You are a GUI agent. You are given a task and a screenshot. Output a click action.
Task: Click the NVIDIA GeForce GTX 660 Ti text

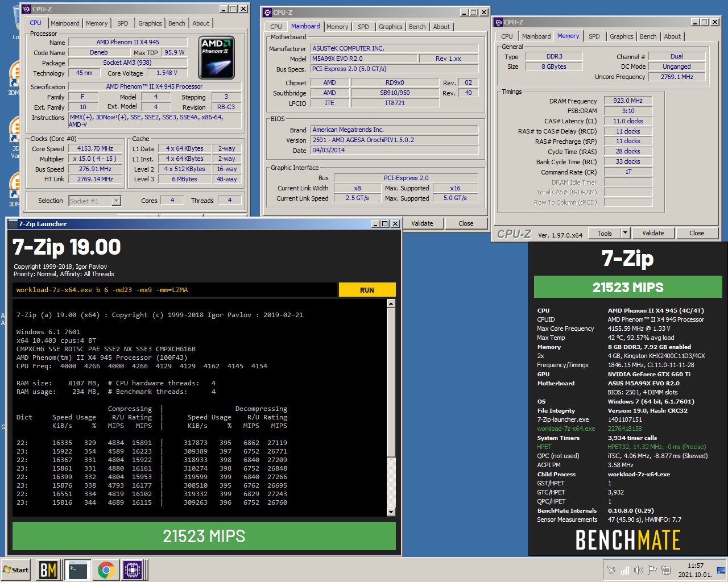[x=649, y=374]
